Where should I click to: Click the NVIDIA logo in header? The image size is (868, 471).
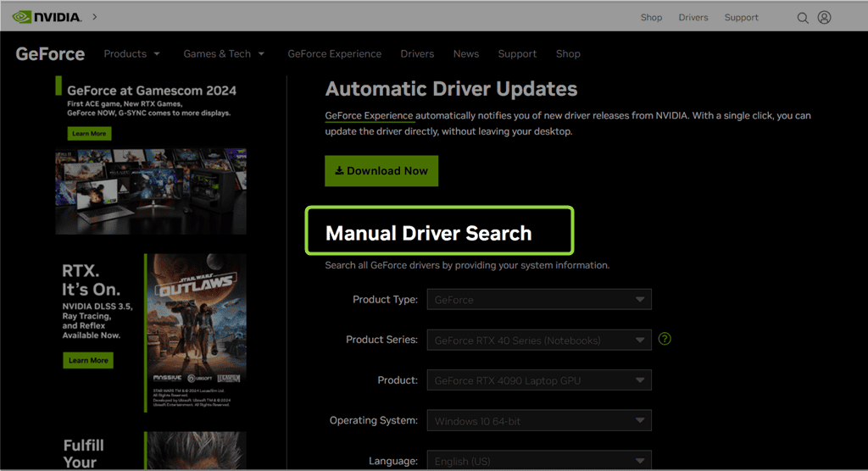[x=47, y=17]
